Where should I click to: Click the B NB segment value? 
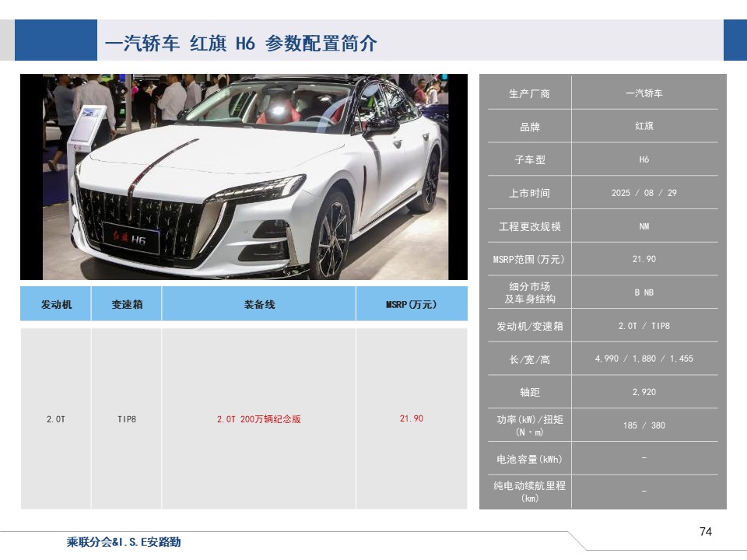pyautogui.click(x=644, y=292)
